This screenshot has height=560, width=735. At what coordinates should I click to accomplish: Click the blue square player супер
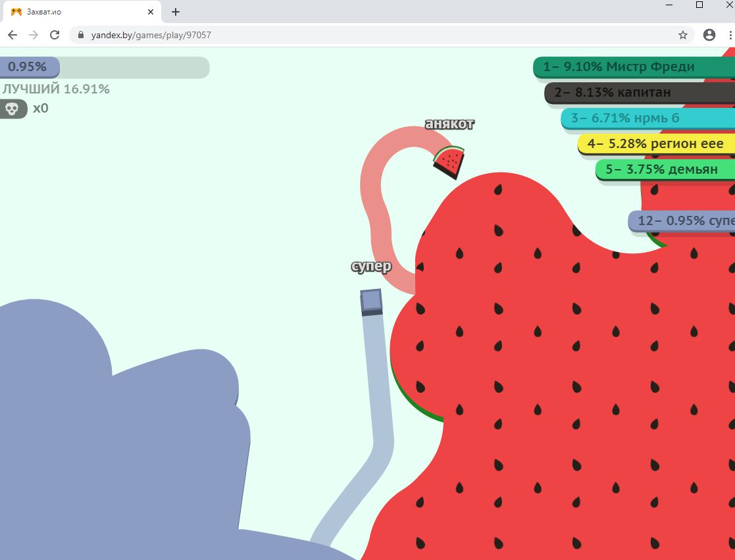(x=371, y=300)
